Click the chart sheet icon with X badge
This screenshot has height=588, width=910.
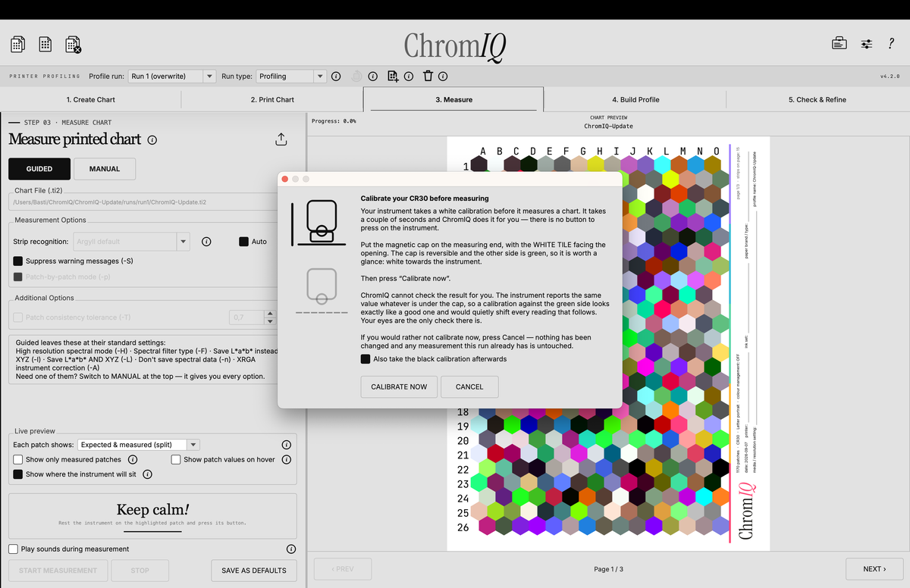click(x=73, y=45)
